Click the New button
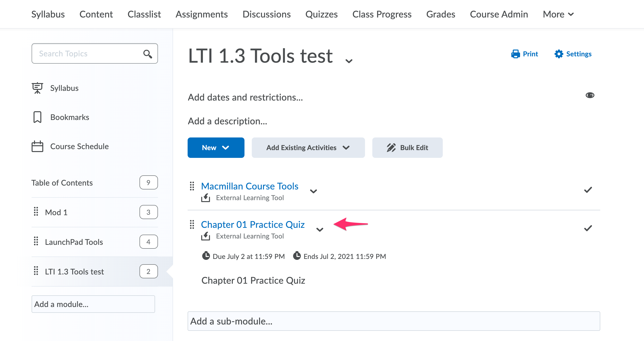 point(216,147)
